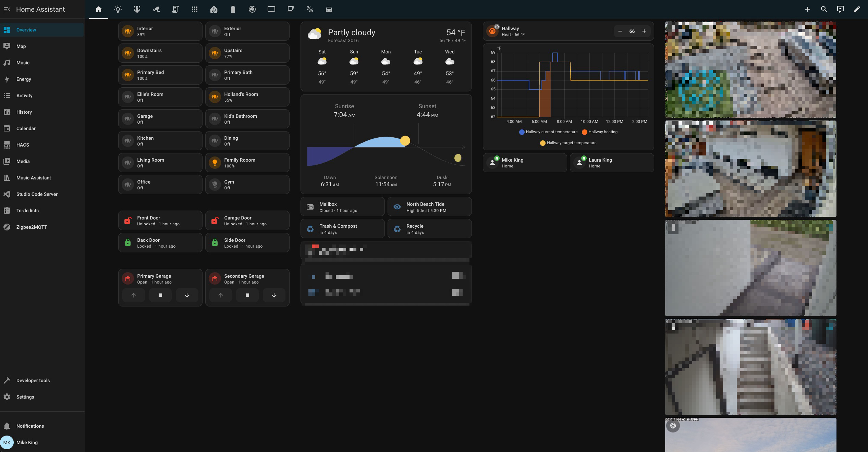
Task: Open HACS in the sidebar
Action: coord(42,145)
